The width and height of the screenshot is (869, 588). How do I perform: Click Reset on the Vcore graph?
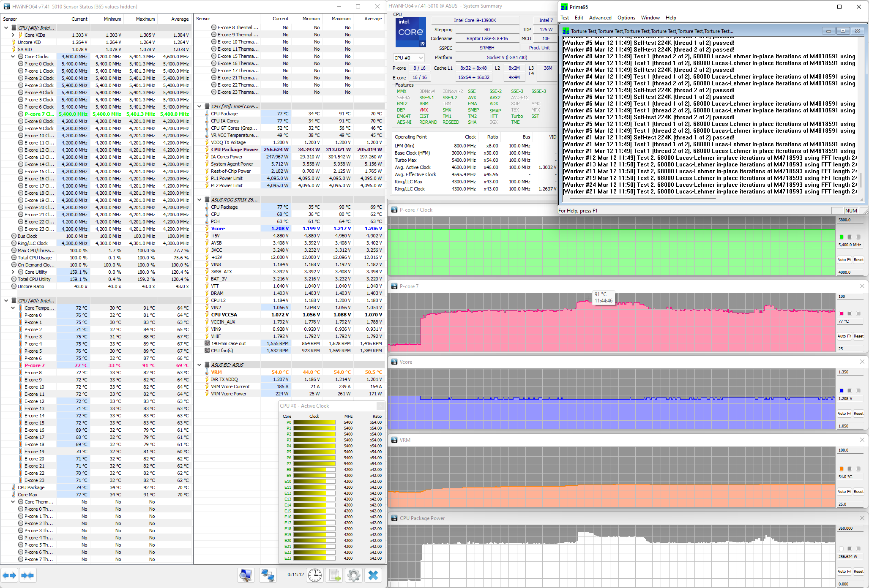858,414
